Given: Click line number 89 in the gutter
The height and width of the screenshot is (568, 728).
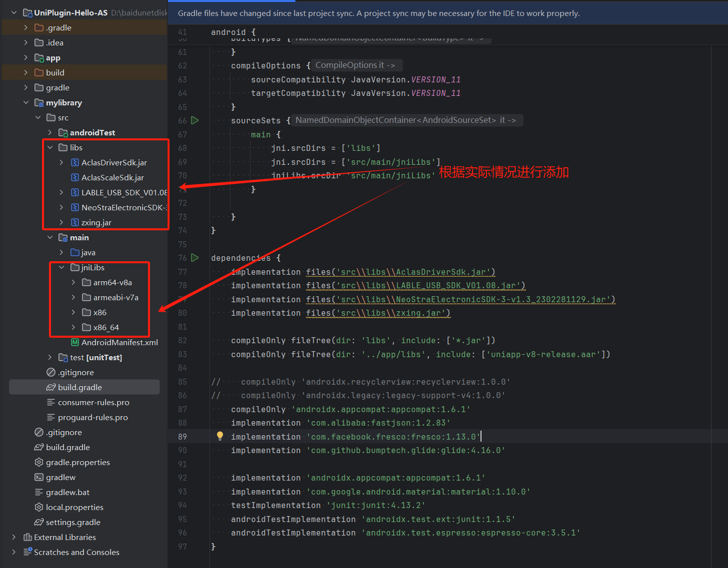Looking at the screenshot, I should click(182, 437).
